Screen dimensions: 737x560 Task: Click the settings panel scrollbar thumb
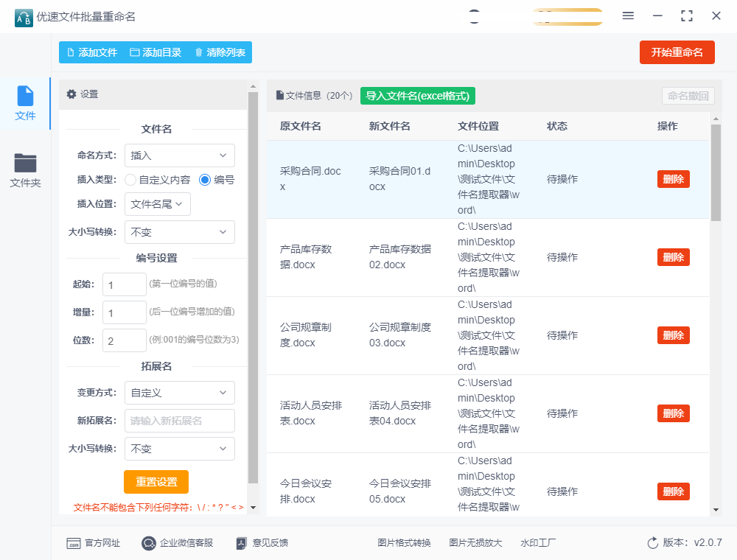[x=253, y=287]
